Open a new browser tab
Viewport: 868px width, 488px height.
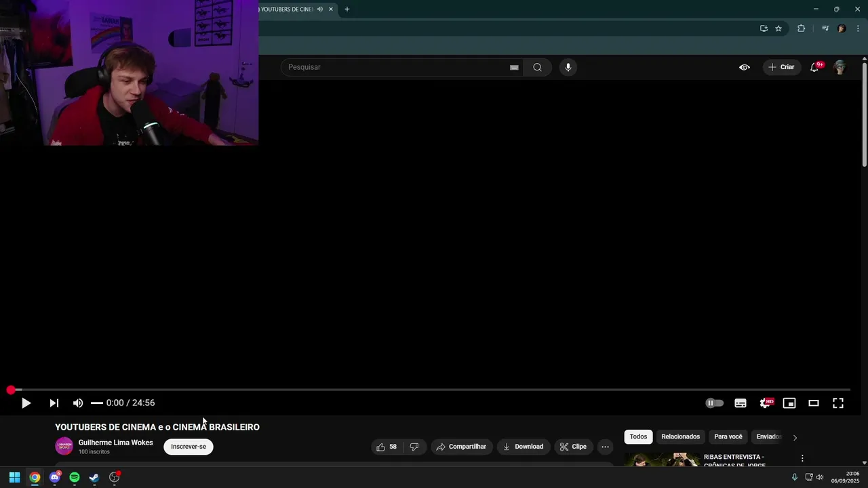click(347, 9)
